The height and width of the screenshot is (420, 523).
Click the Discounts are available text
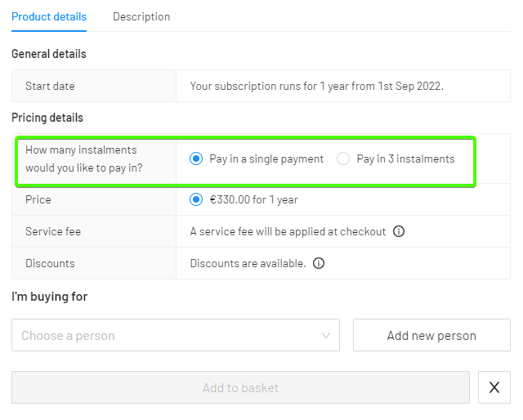[x=248, y=263]
